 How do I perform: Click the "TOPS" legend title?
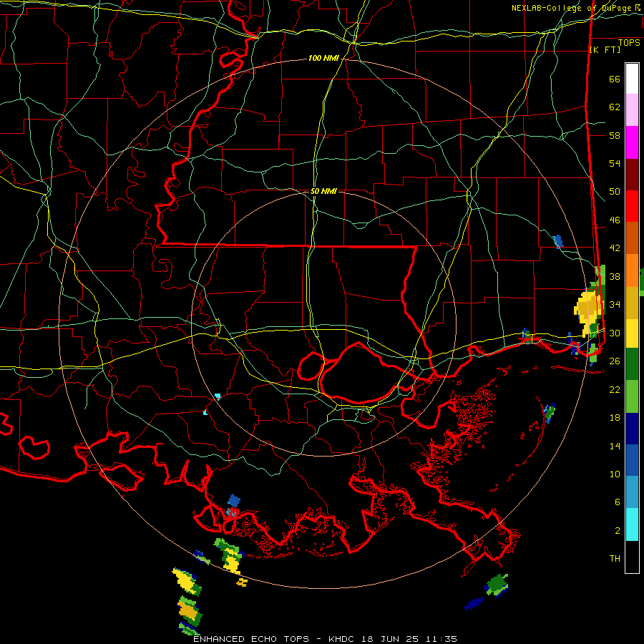tap(629, 42)
